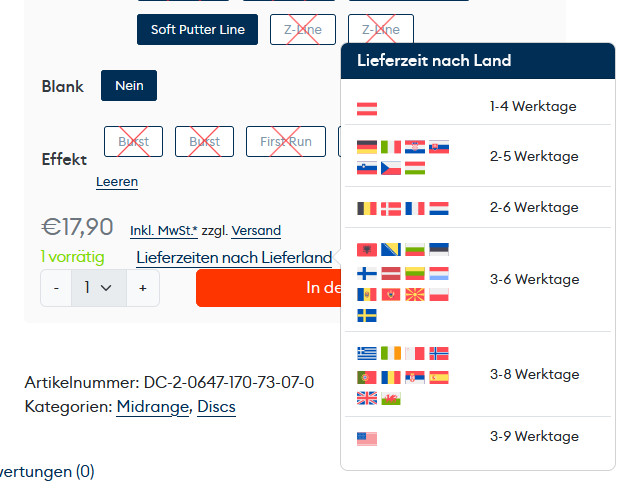Click the Swedish flag icon
This screenshot has height=489, width=625.
[367, 315]
